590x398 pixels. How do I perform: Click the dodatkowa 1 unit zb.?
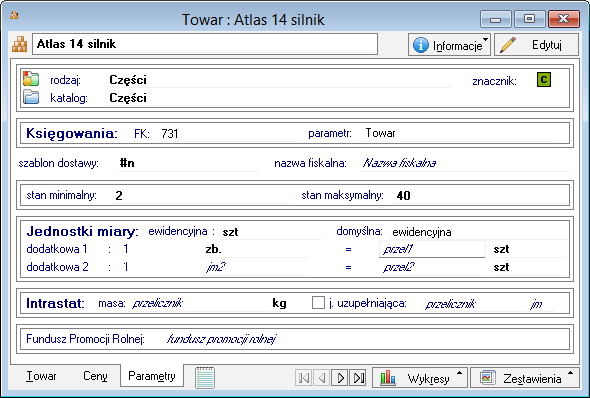click(213, 249)
